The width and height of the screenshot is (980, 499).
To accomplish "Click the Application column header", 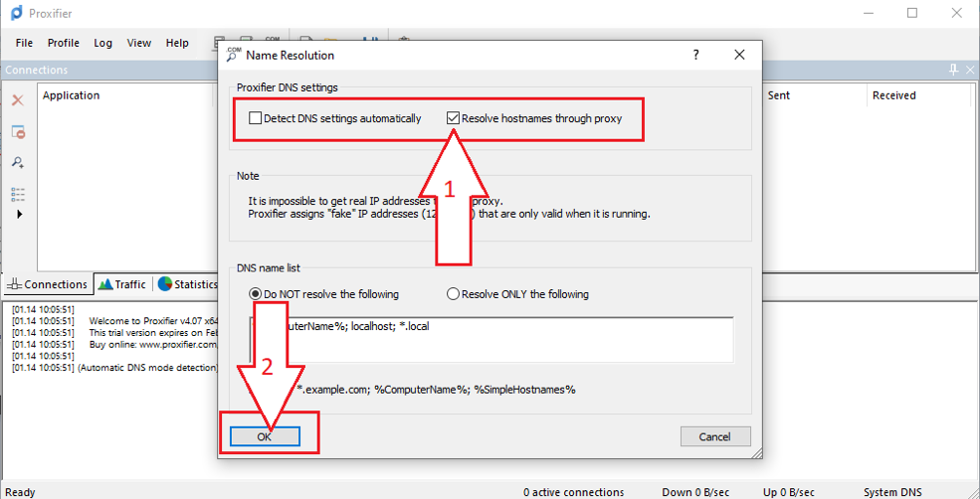I will point(72,95).
